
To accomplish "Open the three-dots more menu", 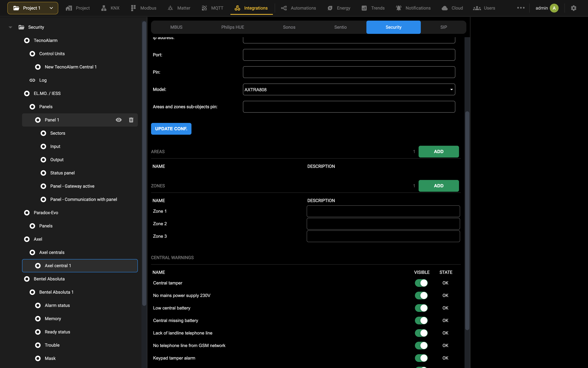I will tap(521, 8).
